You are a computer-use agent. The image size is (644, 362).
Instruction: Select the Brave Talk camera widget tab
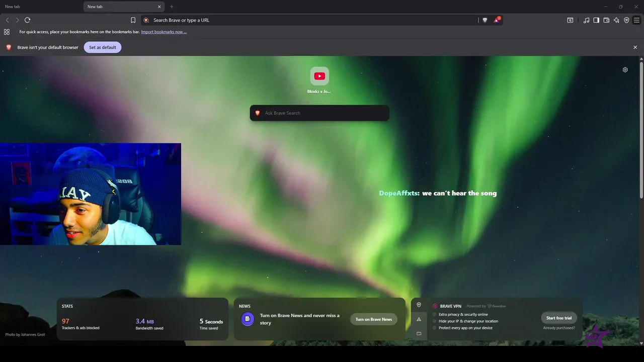pos(419,333)
